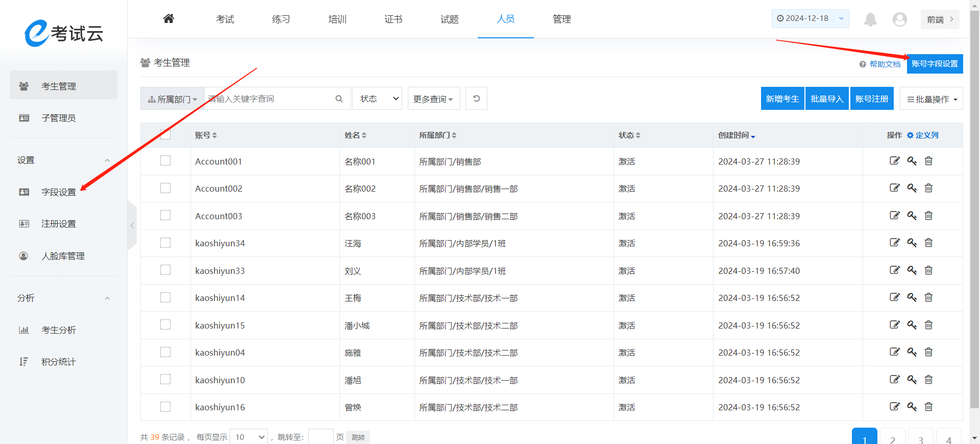Expand the 批量操作 dropdown
This screenshot has width=980, height=444.
[x=932, y=99]
